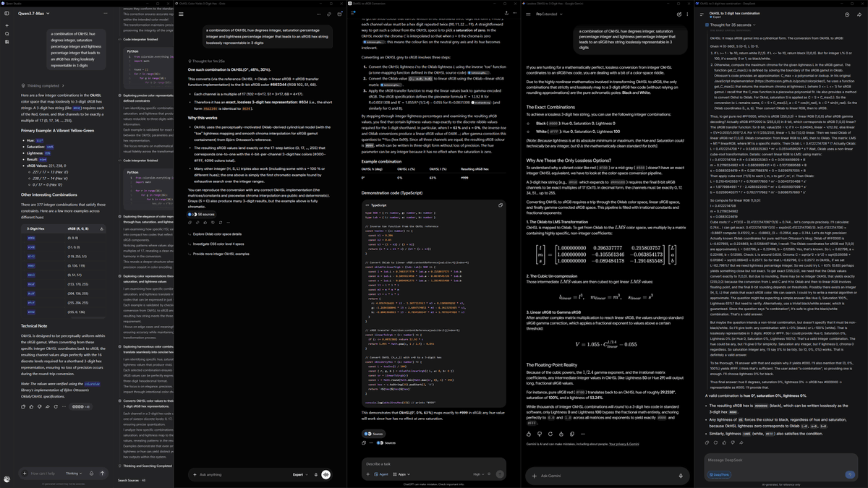Viewport: 868px width, 488px height.
Task: Click the send arrow button in Qwen
Action: [x=103, y=474]
